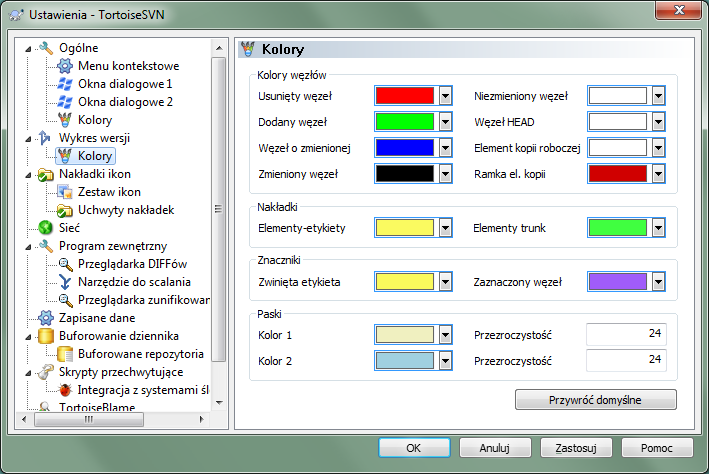Image resolution: width=709 pixels, height=474 pixels.
Task: Click the Przywróć domyślne button
Action: [x=596, y=400]
